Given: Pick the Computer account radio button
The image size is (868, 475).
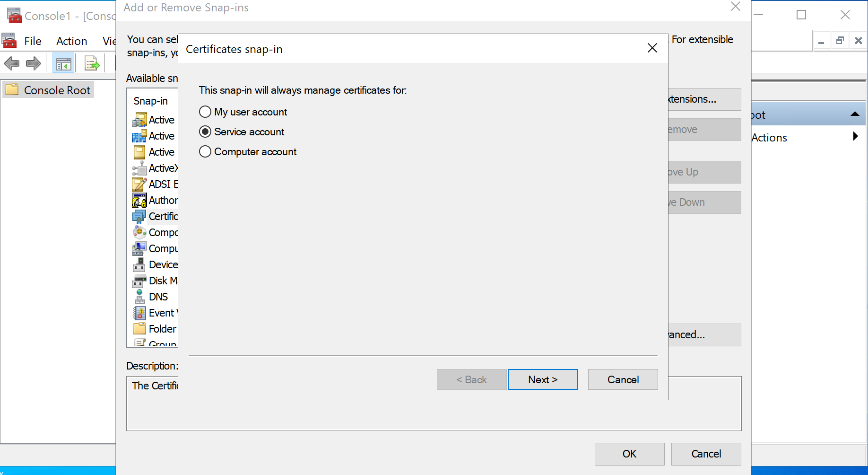Looking at the screenshot, I should pyautogui.click(x=205, y=152).
